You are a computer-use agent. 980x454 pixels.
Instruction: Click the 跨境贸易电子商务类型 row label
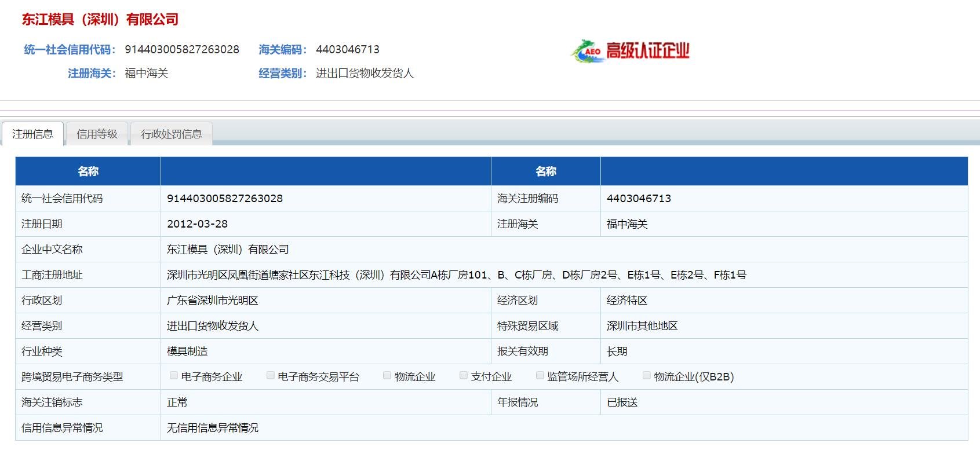[72, 376]
